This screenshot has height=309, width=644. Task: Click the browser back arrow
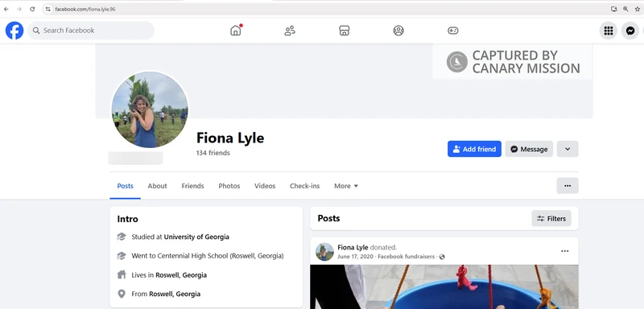point(6,9)
